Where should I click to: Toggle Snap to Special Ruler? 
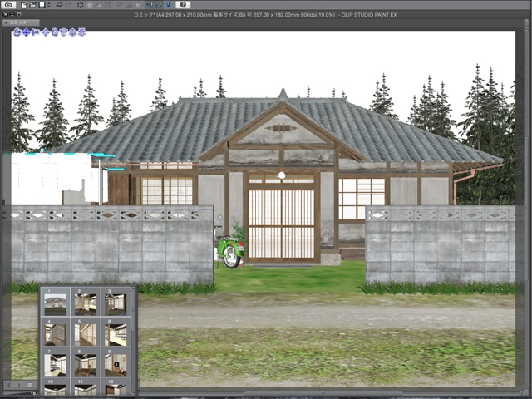point(159,5)
